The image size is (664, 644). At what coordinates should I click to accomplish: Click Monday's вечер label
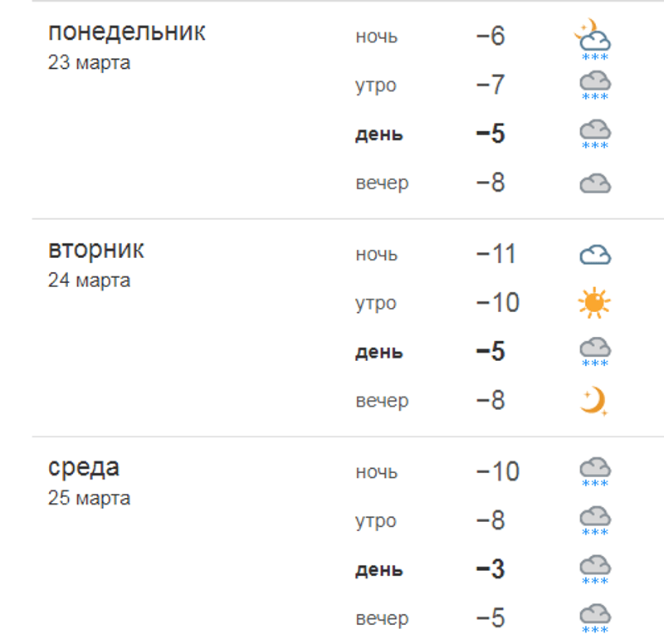[x=382, y=183]
